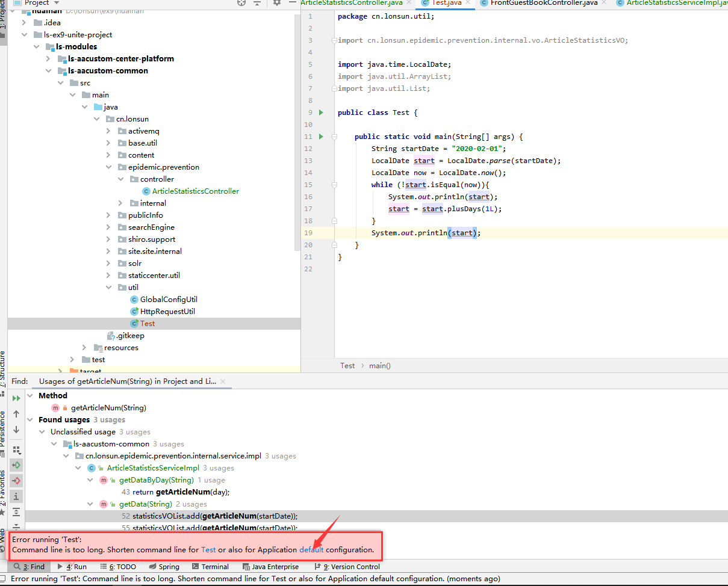Viewport: 728px width, 586px height.
Task: Toggle show write access usages
Action: 16,481
